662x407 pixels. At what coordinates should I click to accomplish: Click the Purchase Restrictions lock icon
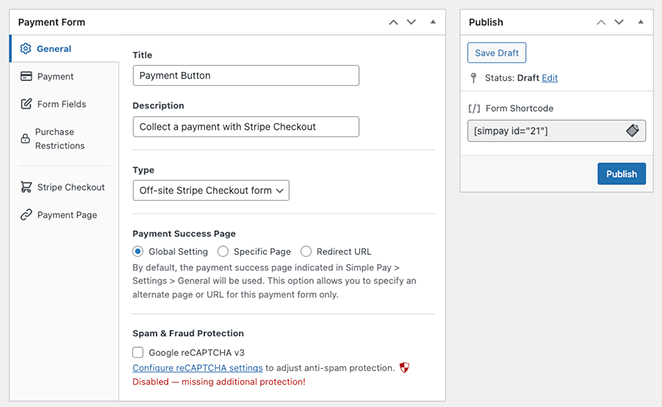[24, 138]
